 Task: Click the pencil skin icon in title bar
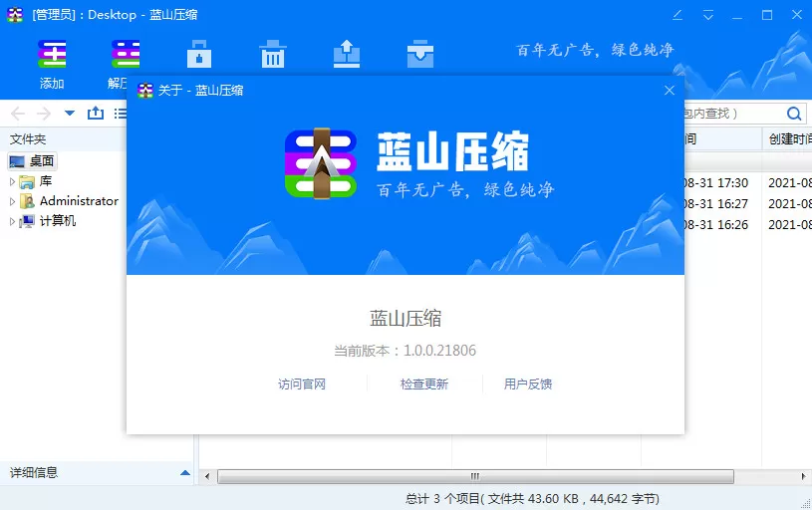(x=677, y=15)
